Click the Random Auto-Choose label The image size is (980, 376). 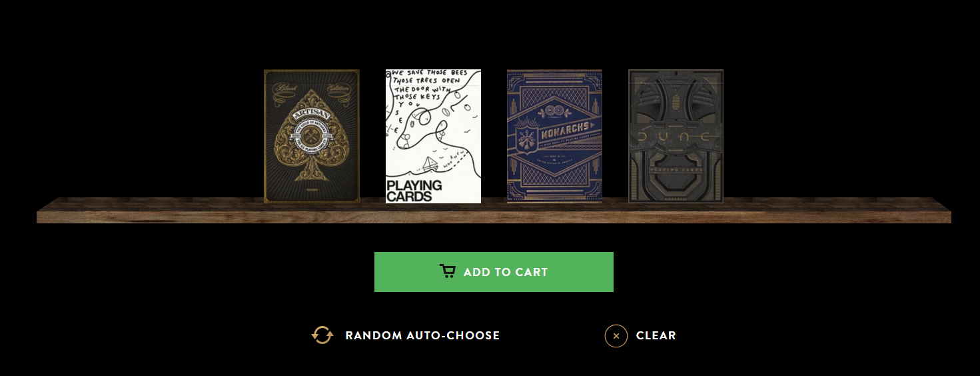422,335
